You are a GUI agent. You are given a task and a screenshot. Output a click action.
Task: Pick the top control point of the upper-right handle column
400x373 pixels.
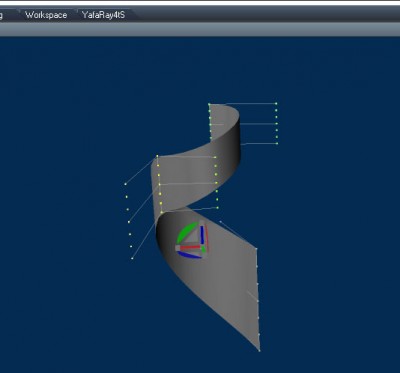click(276, 104)
